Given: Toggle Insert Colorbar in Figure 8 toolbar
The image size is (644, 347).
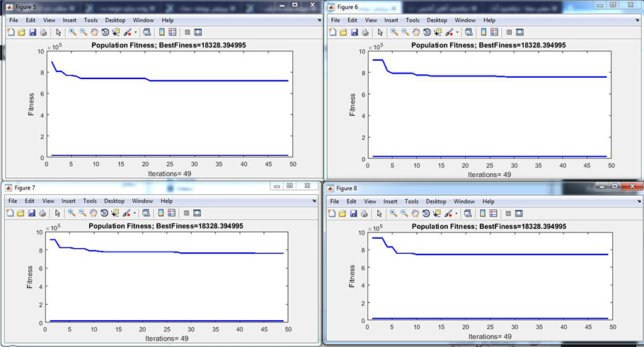Looking at the screenshot, I should pyautogui.click(x=482, y=213).
